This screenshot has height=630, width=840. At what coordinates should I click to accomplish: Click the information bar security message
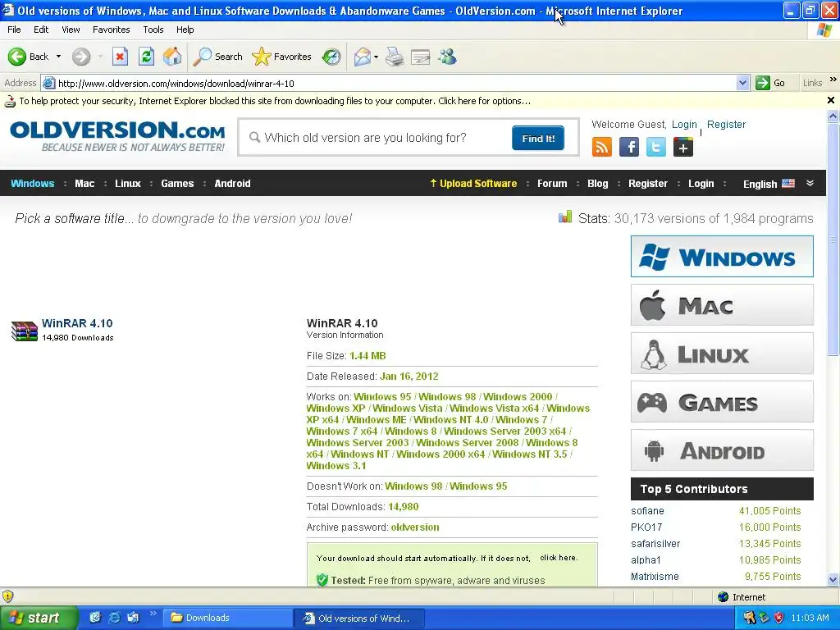(275, 101)
